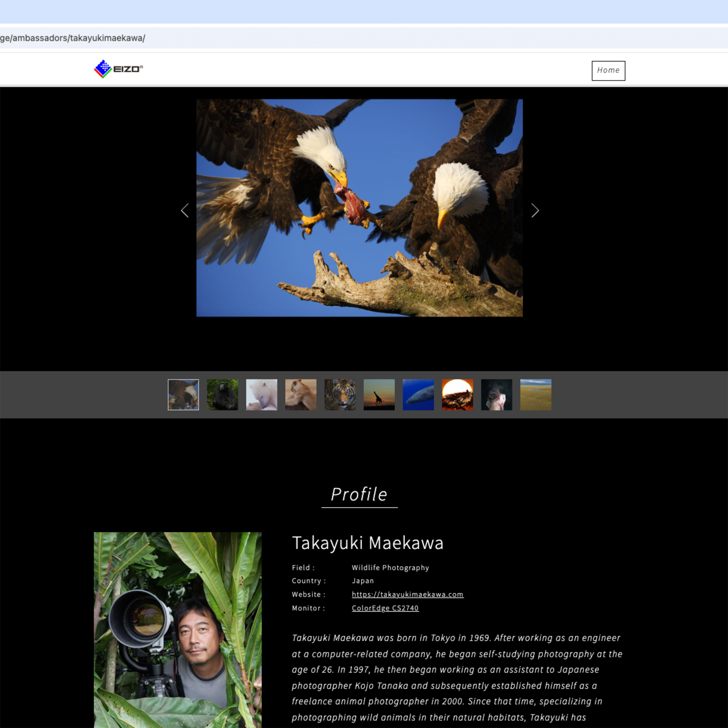Viewport: 728px width, 728px height.
Task: Select the chimpanzee thumbnail
Action: click(x=223, y=394)
